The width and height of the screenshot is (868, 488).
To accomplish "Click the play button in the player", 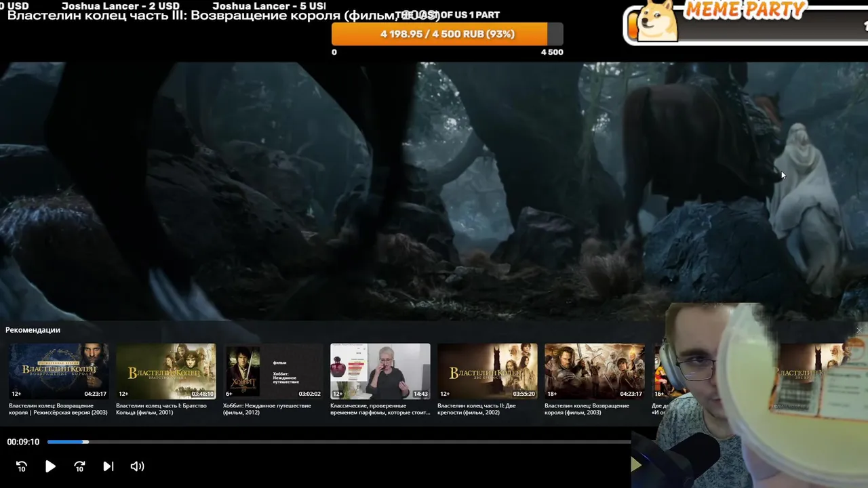I will pos(50,466).
